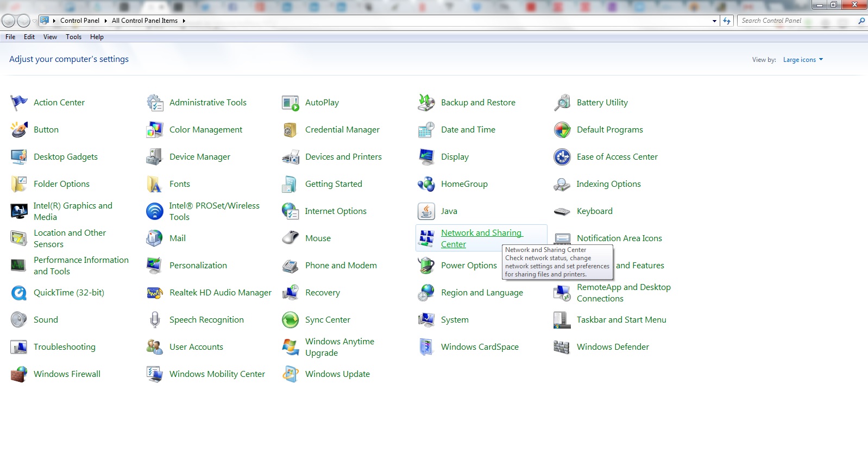Click the Power Options link
This screenshot has height=466, width=868.
pos(469,266)
